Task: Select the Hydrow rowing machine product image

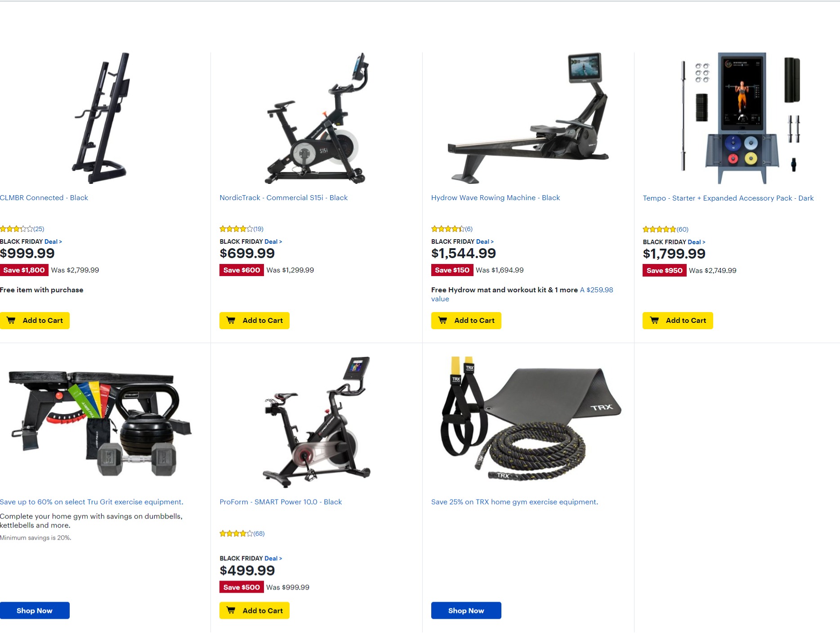Action: [528, 118]
